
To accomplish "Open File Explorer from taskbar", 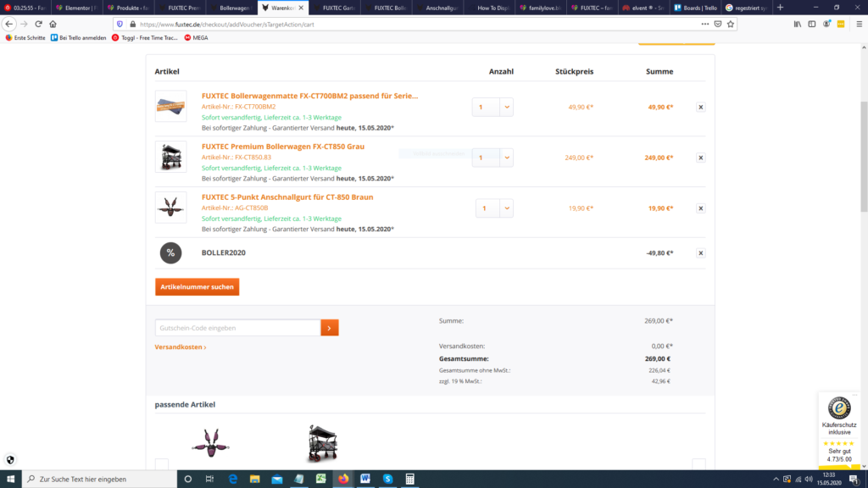I will click(254, 480).
